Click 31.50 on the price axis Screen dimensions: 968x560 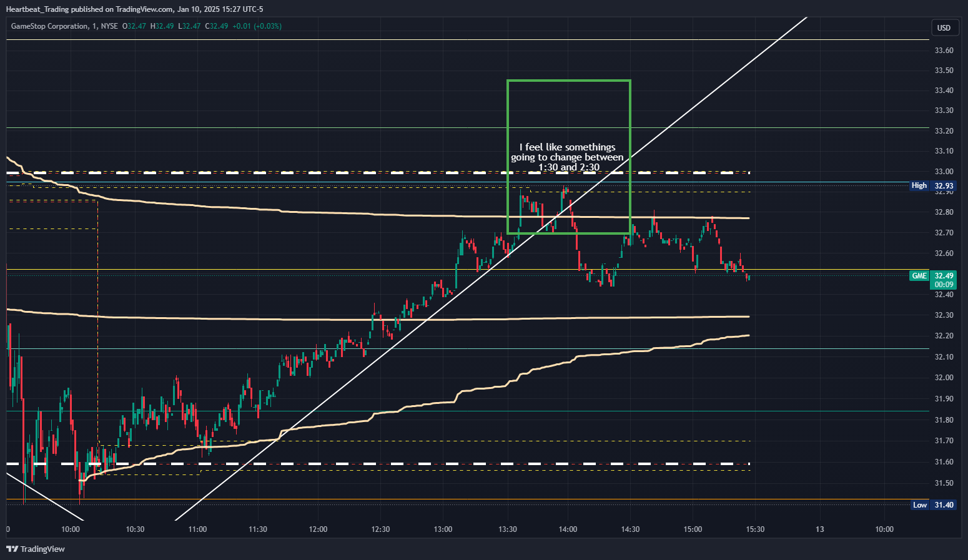click(x=944, y=483)
